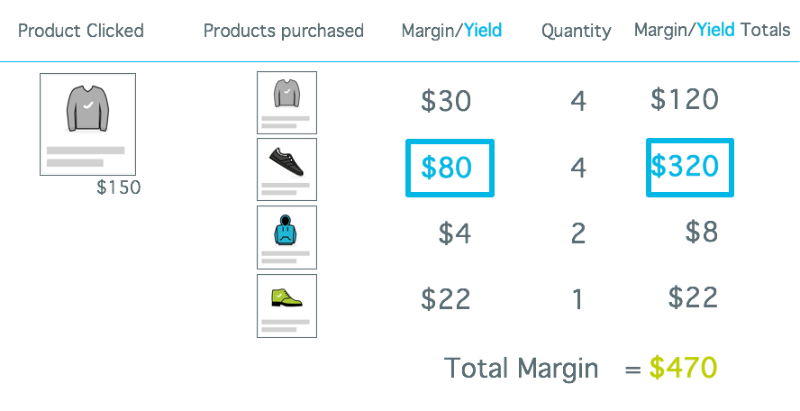This screenshot has width=800, height=411.
Task: Click the Product Clicked column header
Action: tap(81, 31)
